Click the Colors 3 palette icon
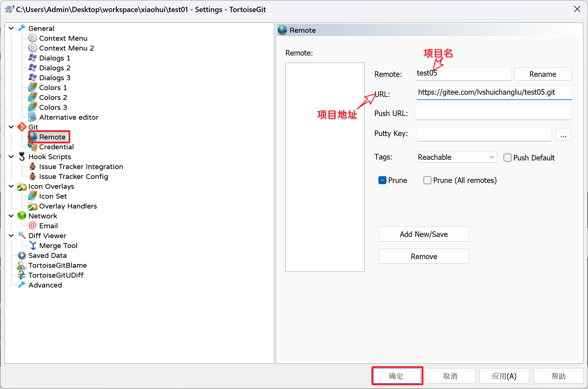This screenshot has width=588, height=389. (32, 107)
